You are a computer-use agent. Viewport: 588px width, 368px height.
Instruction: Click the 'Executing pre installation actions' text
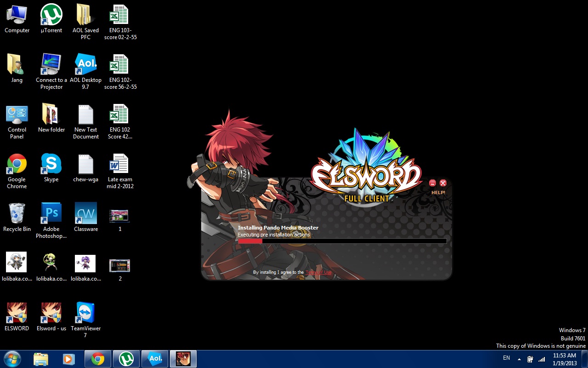274,235
